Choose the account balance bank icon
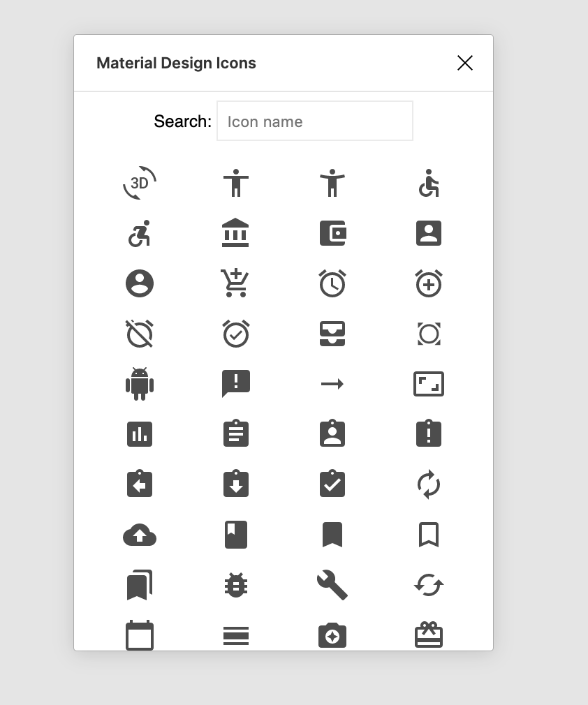Viewport: 588px width, 705px height. point(236,233)
